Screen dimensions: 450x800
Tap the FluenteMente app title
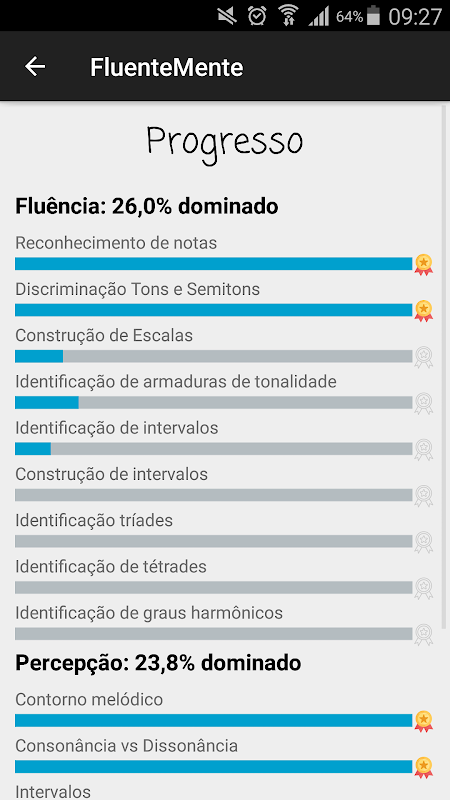[x=166, y=67]
